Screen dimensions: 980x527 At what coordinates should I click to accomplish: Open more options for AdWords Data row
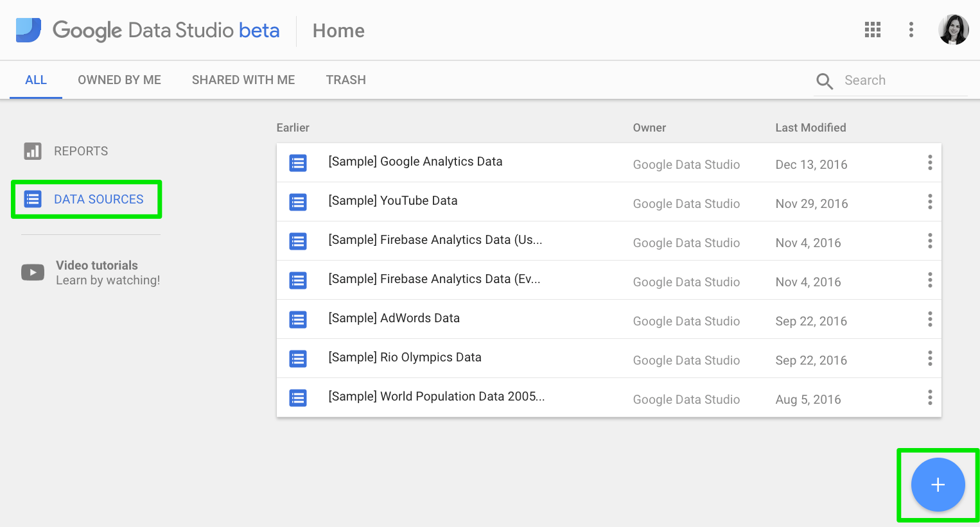pos(930,320)
